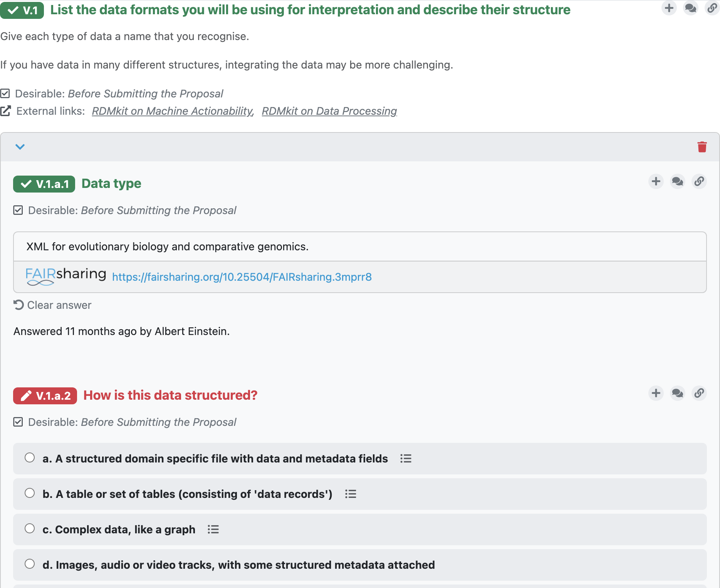Click Desirable tag under V.1.a.2 question

click(x=125, y=422)
